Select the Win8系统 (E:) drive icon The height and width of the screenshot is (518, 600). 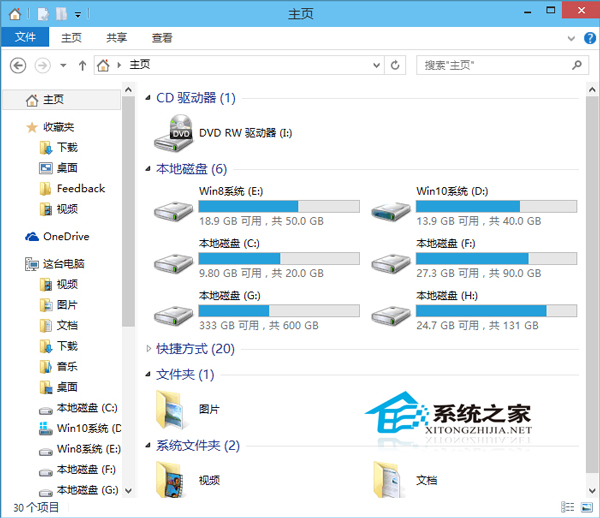pyautogui.click(x=172, y=209)
